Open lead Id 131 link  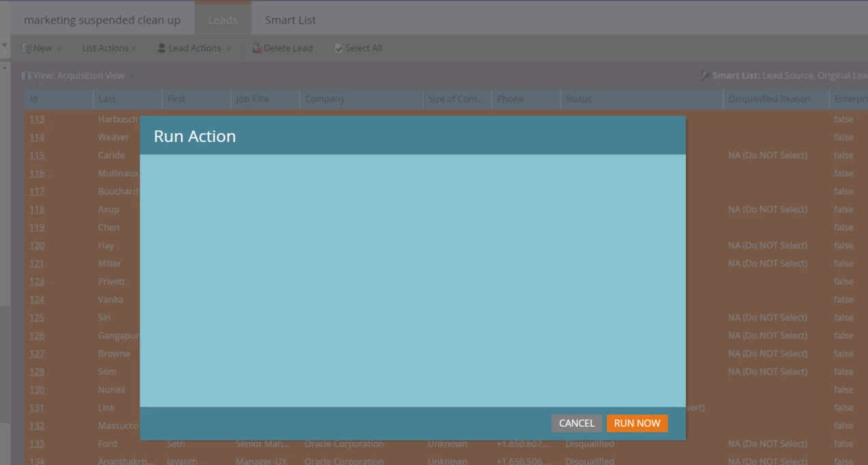pyautogui.click(x=37, y=408)
